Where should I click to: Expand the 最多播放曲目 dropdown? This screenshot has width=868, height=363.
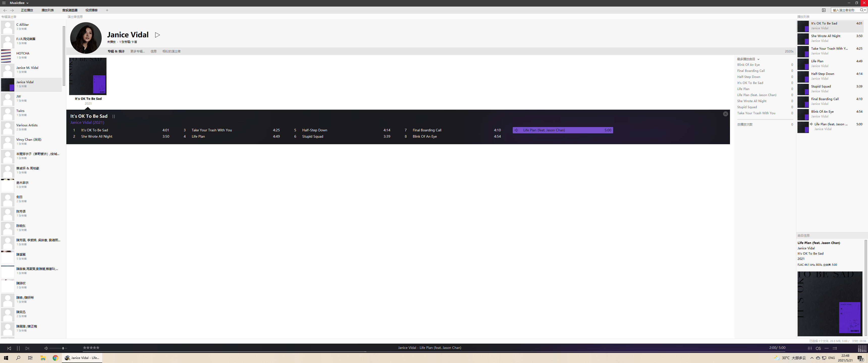(x=758, y=59)
